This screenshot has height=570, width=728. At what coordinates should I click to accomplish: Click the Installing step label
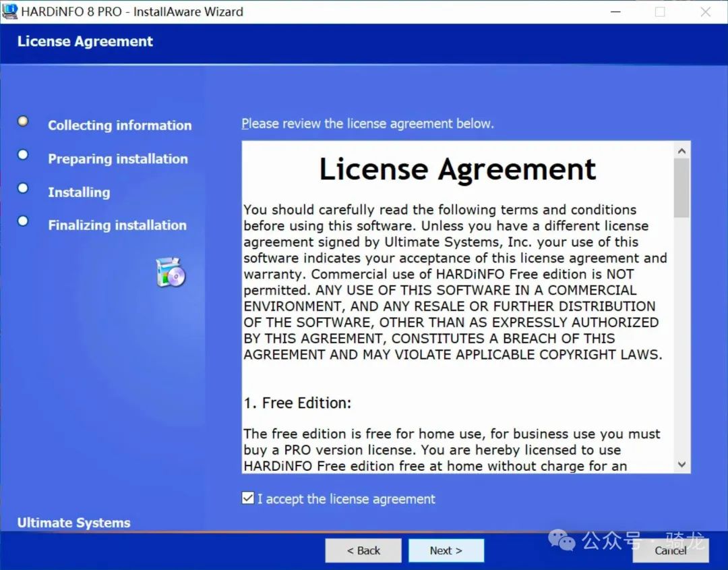pyautogui.click(x=79, y=192)
